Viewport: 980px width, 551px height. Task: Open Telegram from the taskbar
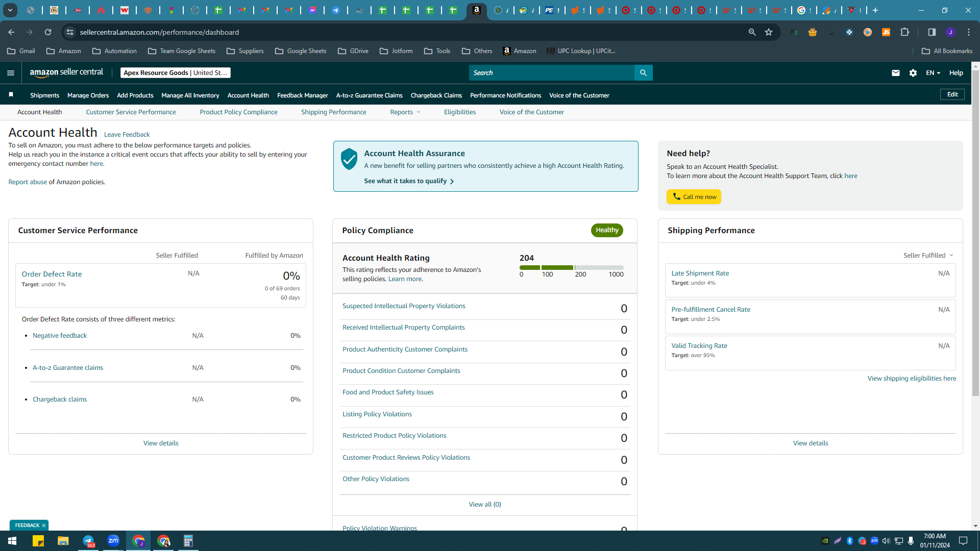(88, 541)
